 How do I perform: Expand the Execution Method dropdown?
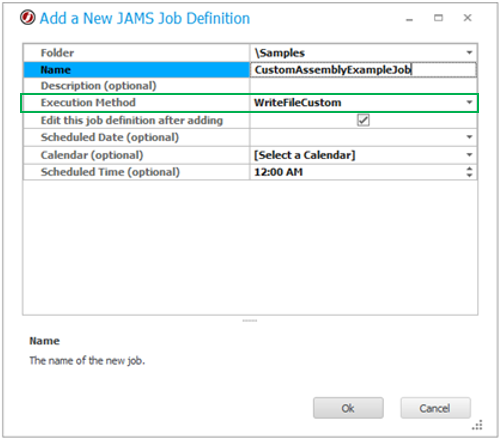click(x=469, y=102)
